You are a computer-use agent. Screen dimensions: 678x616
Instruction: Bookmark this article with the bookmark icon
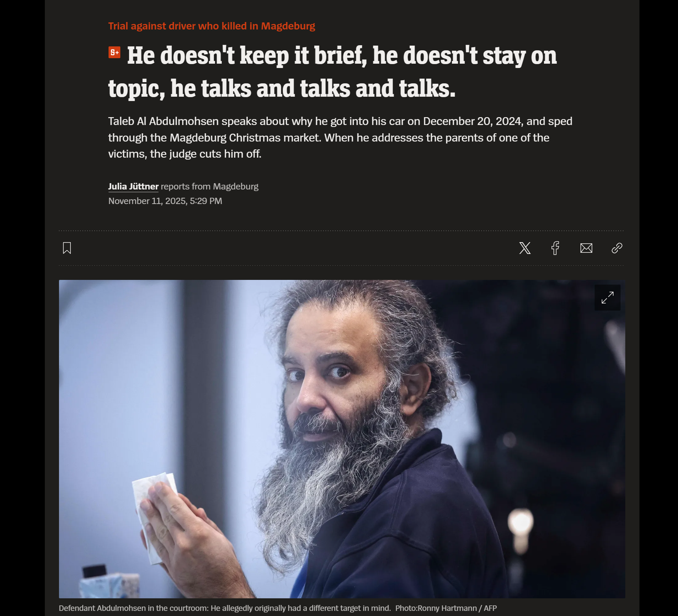click(x=67, y=248)
